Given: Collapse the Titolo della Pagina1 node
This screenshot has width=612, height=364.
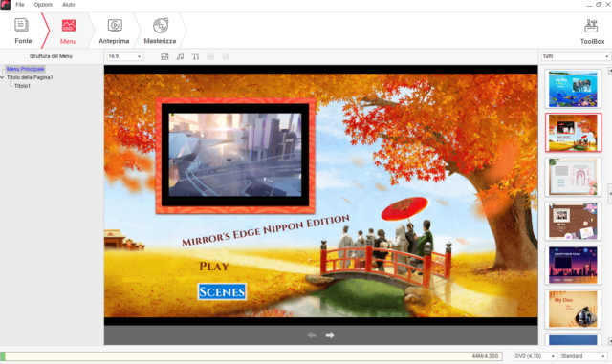Looking at the screenshot, I should [x=2, y=77].
